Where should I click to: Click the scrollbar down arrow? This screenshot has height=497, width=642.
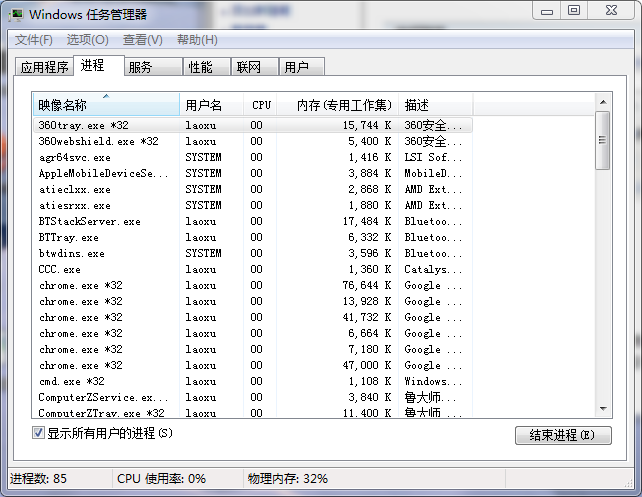[x=603, y=408]
